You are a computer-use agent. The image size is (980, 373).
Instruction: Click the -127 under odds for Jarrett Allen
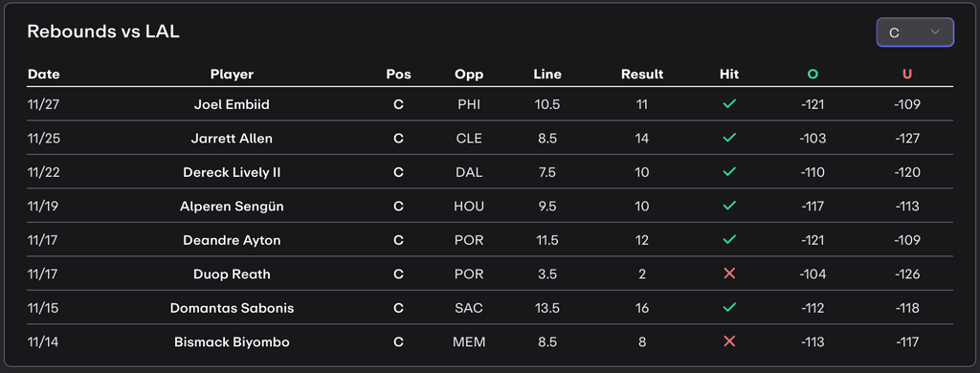click(x=907, y=138)
